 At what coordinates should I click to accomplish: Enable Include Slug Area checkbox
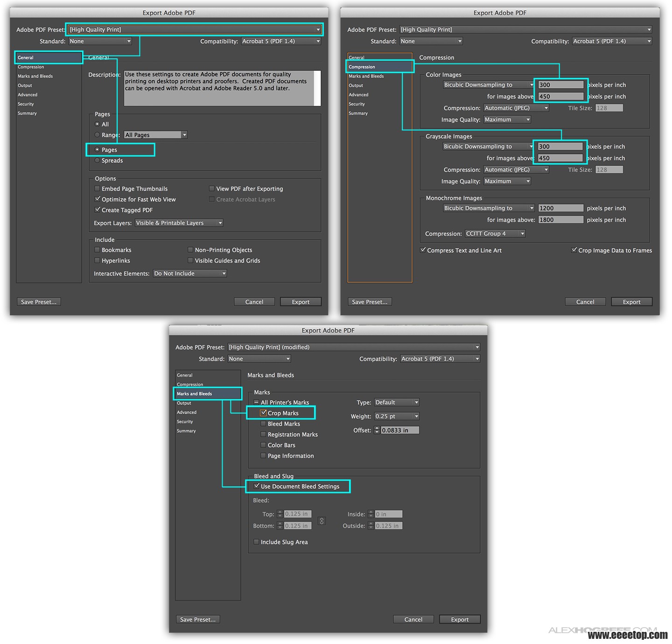pyautogui.click(x=256, y=542)
